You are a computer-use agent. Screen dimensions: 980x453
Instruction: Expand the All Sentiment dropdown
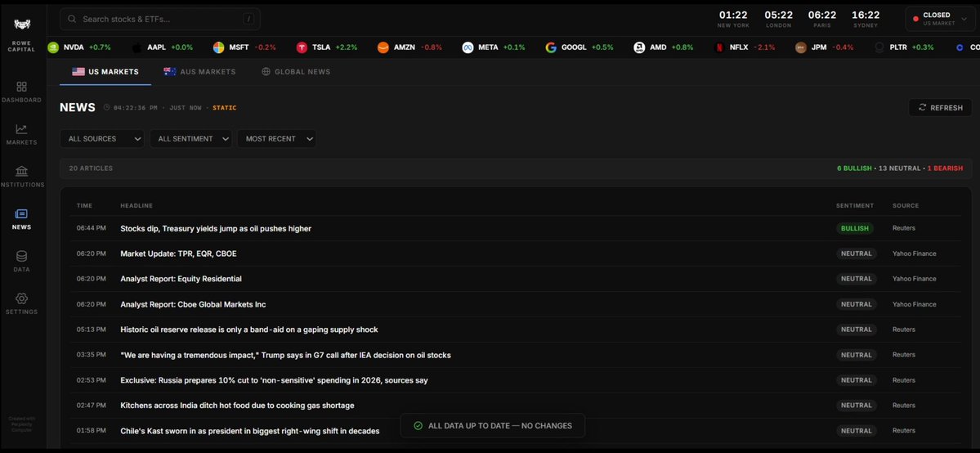coord(190,139)
